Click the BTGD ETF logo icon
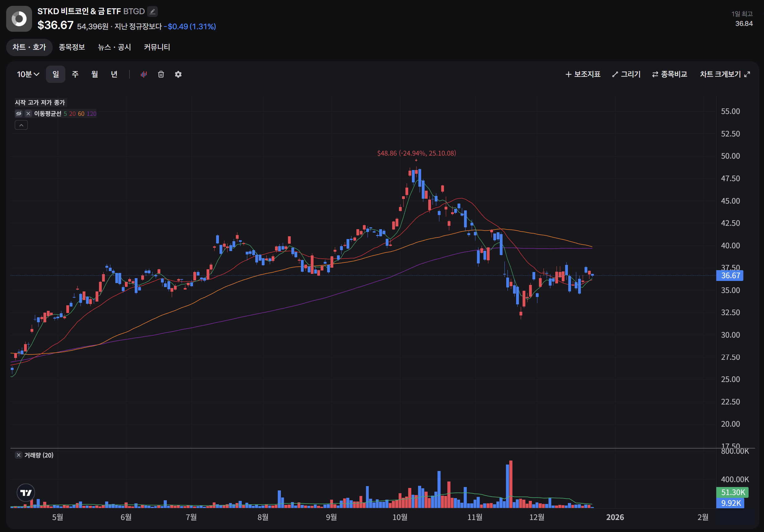764x532 pixels. tap(19, 19)
